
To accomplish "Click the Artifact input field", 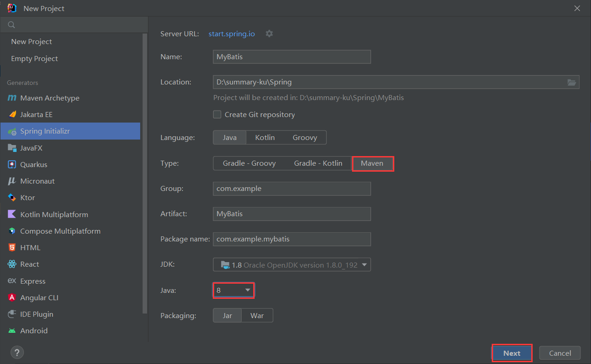I will point(292,214).
